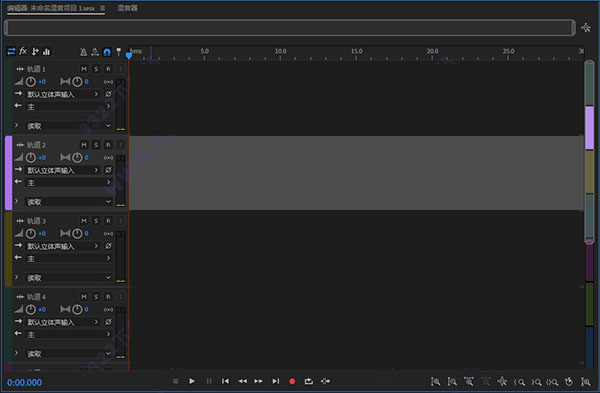Open the editor panel menu icon beside title
The image size is (600, 393).
[103, 8]
